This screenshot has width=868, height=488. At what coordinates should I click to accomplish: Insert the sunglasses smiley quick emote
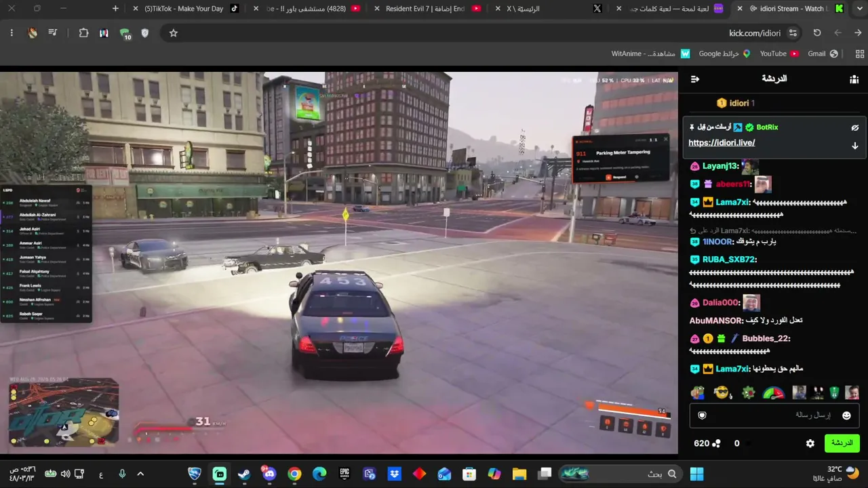click(722, 393)
